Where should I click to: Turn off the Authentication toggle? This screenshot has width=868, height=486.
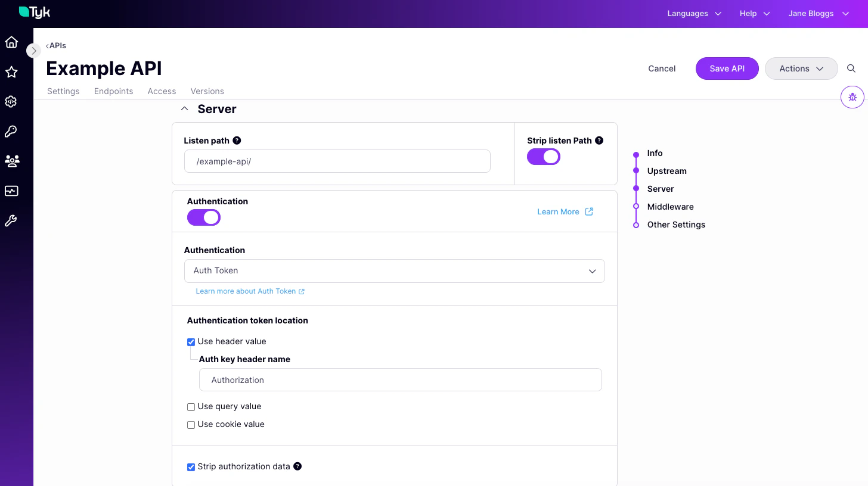[203, 217]
